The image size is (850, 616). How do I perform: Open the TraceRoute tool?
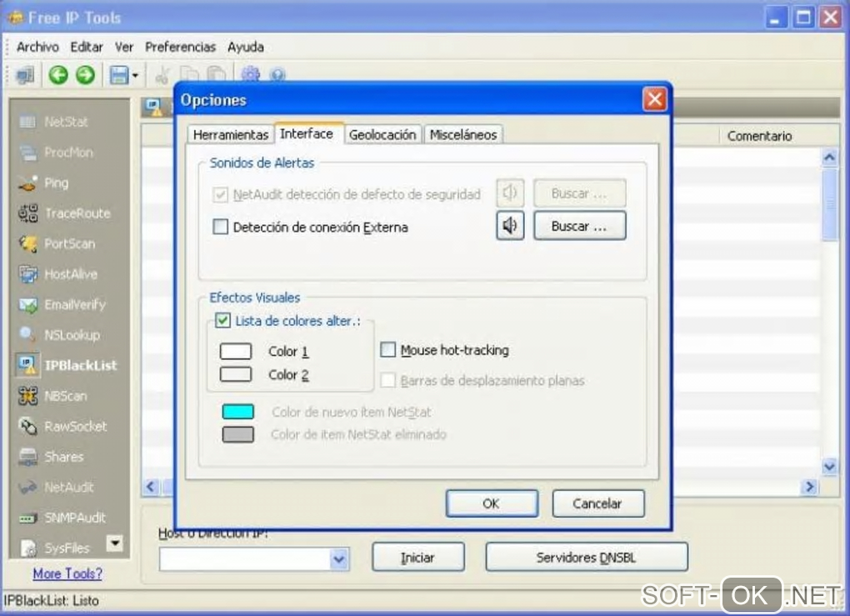65,213
